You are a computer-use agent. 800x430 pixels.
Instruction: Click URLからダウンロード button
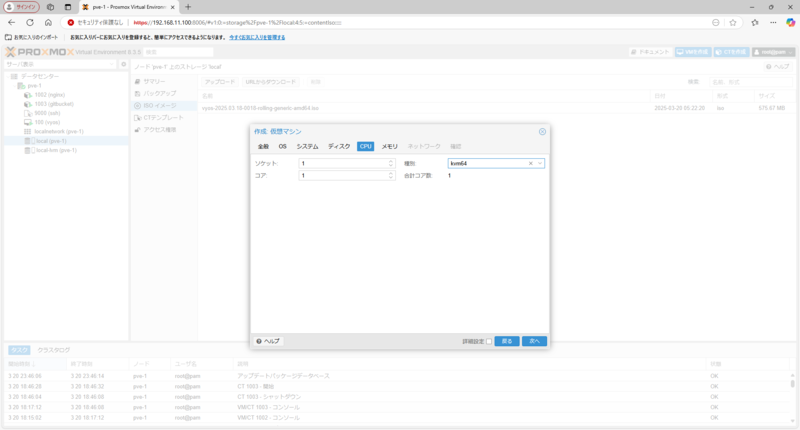[x=270, y=82]
